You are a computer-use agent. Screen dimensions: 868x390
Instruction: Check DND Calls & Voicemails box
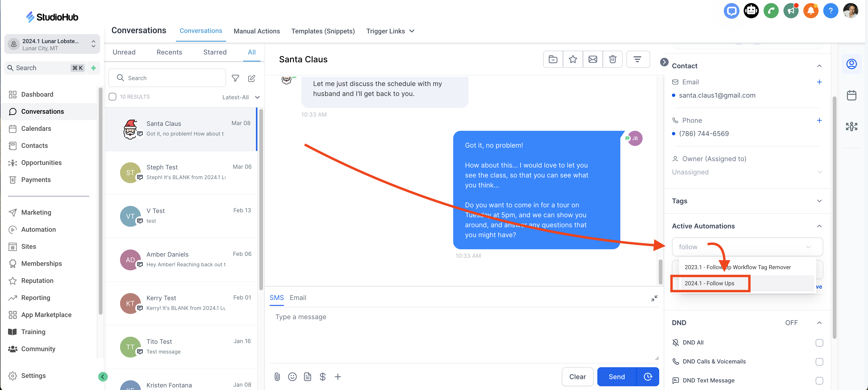(819, 361)
